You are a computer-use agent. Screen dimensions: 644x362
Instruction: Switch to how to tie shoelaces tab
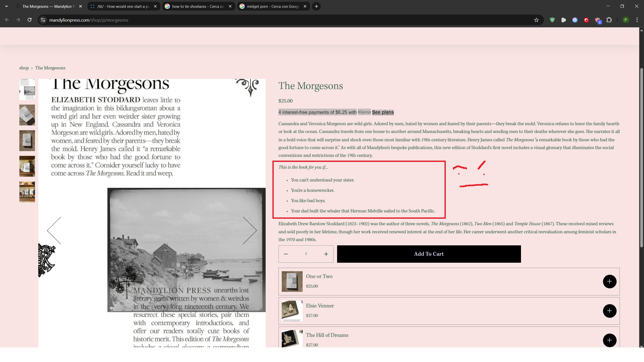click(x=198, y=6)
